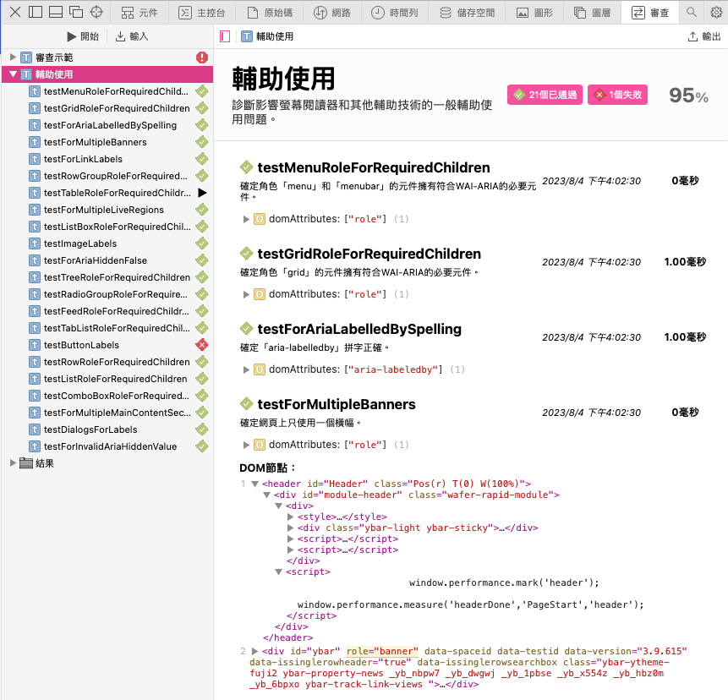
Task: Click the 95% score value
Action: click(688, 96)
